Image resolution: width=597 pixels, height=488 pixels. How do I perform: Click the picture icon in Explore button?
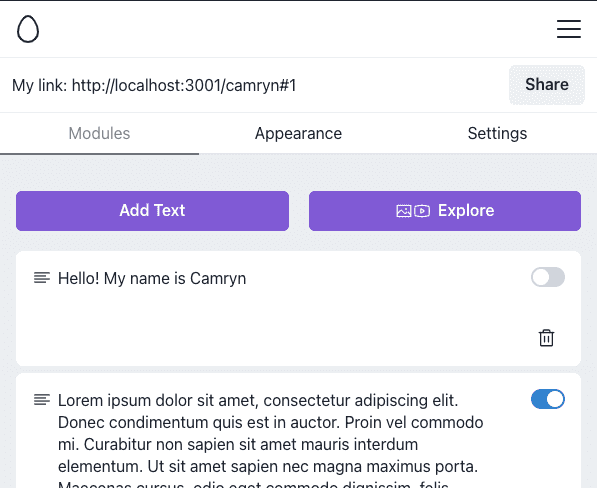click(x=404, y=211)
